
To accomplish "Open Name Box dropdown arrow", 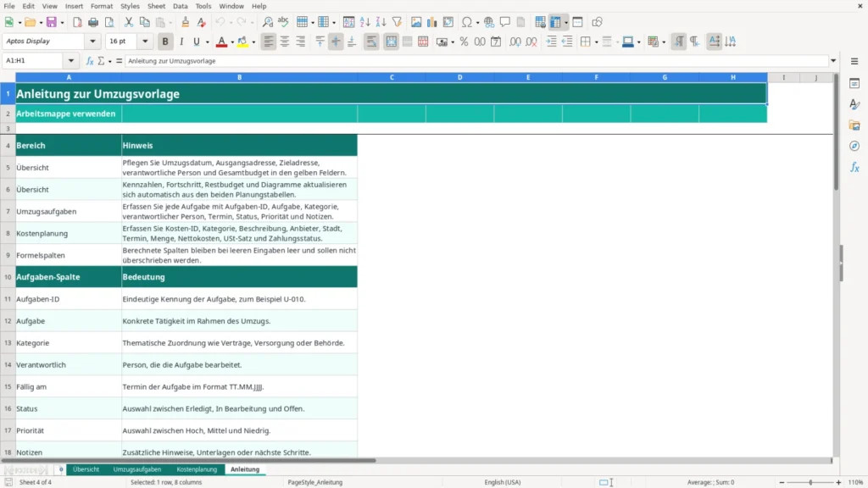I will tap(71, 61).
